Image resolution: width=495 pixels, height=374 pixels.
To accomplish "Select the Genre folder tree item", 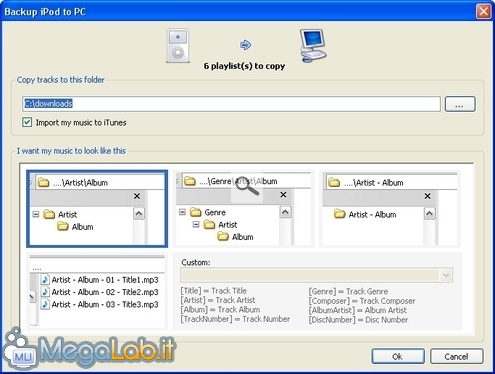I will point(208,212).
